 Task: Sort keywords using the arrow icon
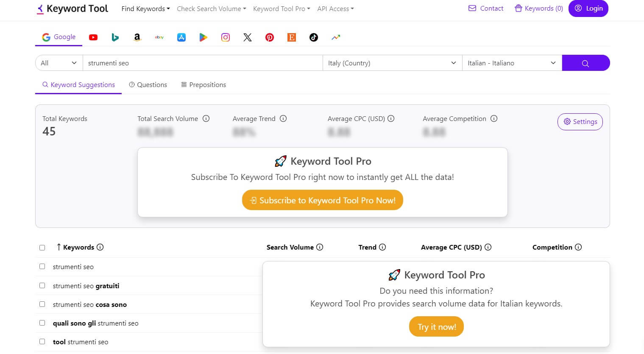[59, 247]
